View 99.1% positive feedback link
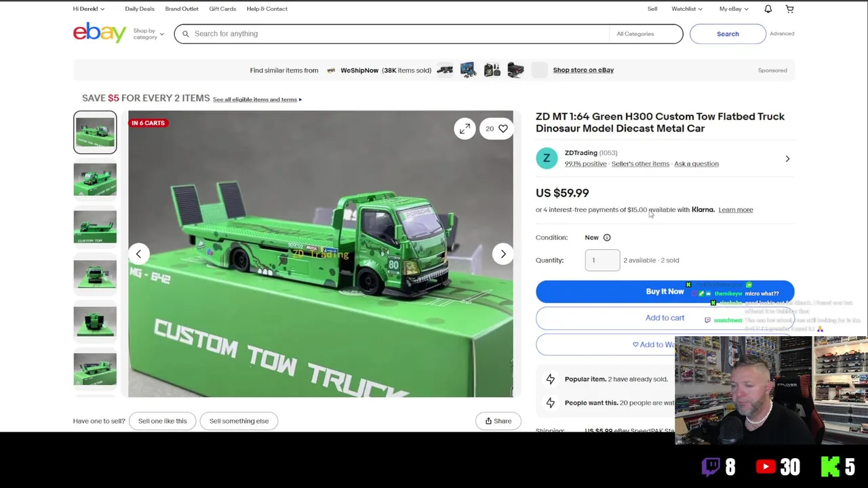 pos(586,164)
